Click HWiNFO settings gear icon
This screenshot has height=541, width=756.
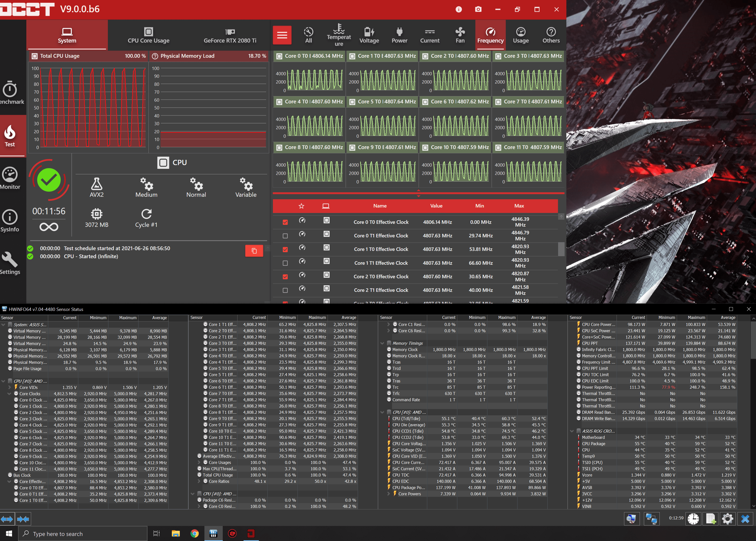[x=727, y=519]
